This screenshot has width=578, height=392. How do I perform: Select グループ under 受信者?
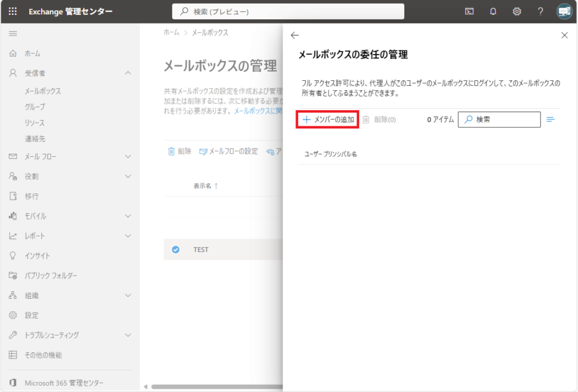pos(35,107)
